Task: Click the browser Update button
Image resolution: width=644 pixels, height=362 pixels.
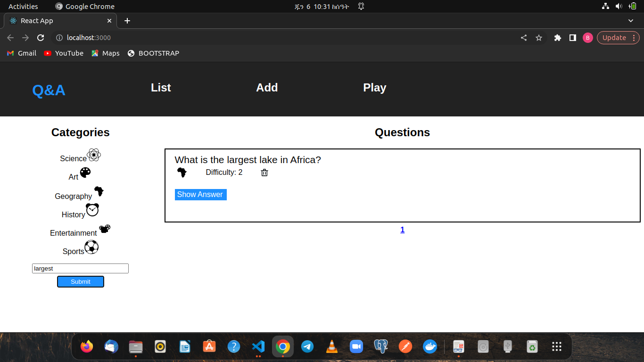Action: click(614, 38)
